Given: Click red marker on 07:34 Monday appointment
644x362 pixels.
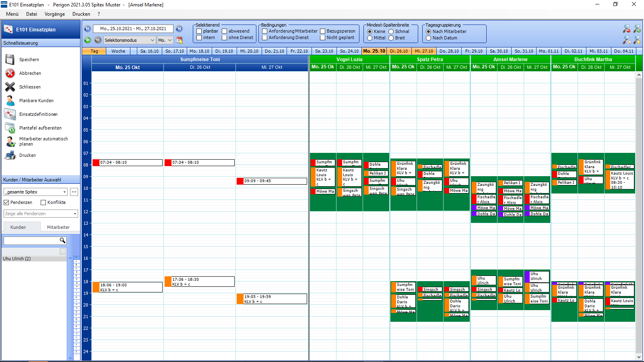Looking at the screenshot, I should (x=96, y=162).
